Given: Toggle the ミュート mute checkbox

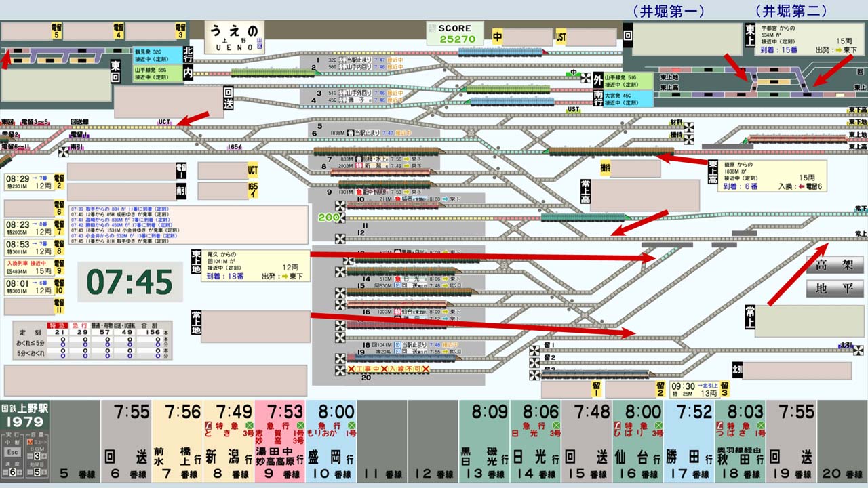Looking at the screenshot, I should coord(30,441).
